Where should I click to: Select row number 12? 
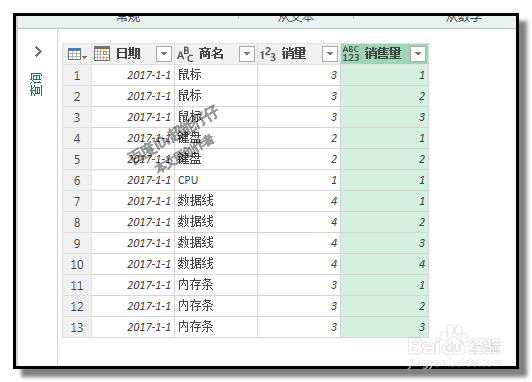(77, 307)
